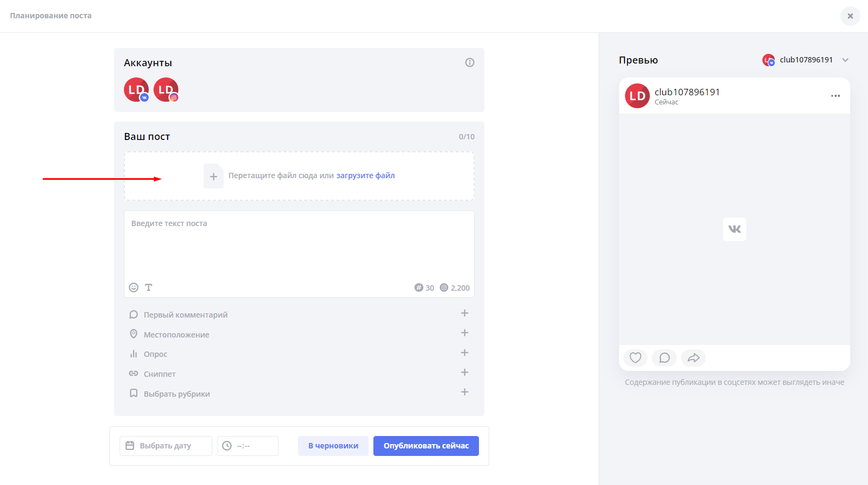
Task: Click the snippet link icon
Action: [x=134, y=374]
